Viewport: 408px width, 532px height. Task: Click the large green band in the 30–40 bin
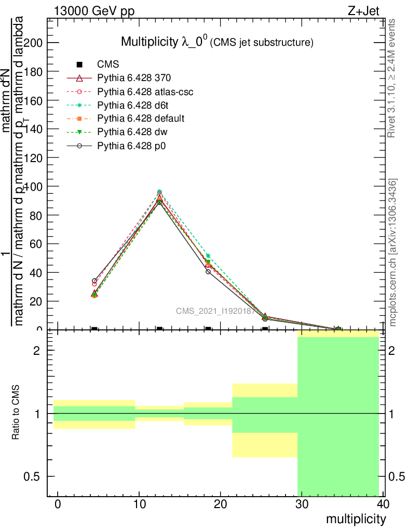[x=338, y=416]
